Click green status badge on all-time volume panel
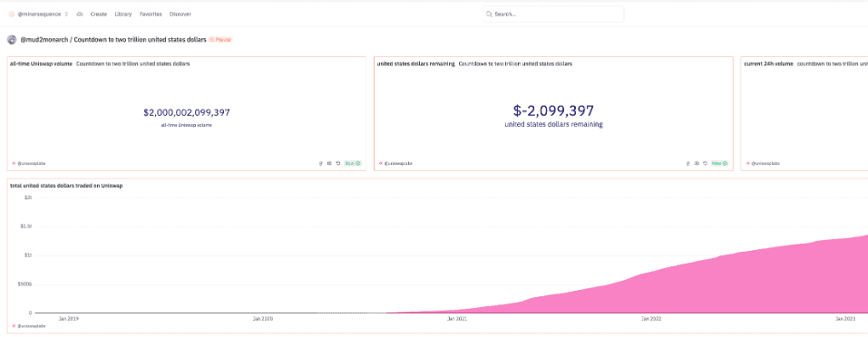868x337 pixels. click(353, 164)
